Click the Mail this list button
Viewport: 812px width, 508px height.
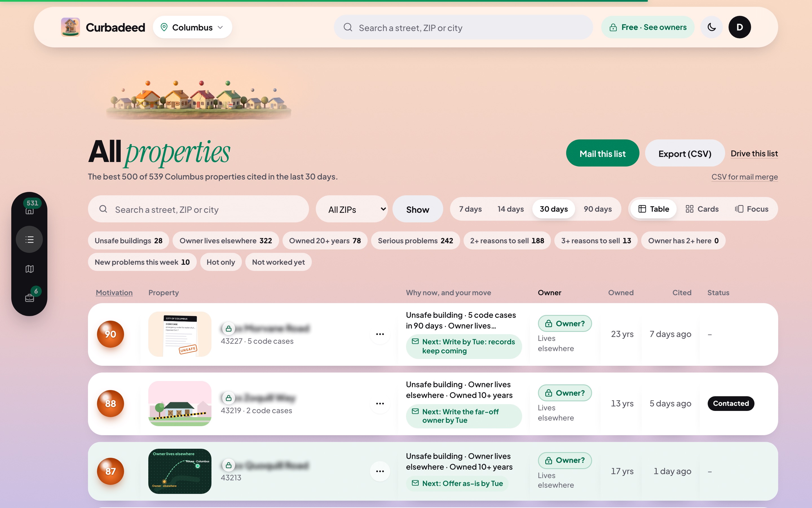(x=602, y=153)
